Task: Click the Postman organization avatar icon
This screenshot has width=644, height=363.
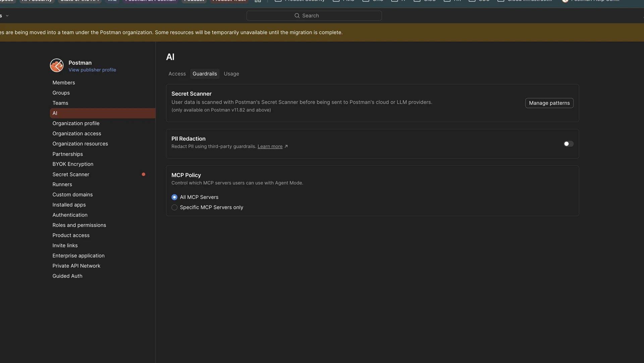Action: pyautogui.click(x=56, y=65)
